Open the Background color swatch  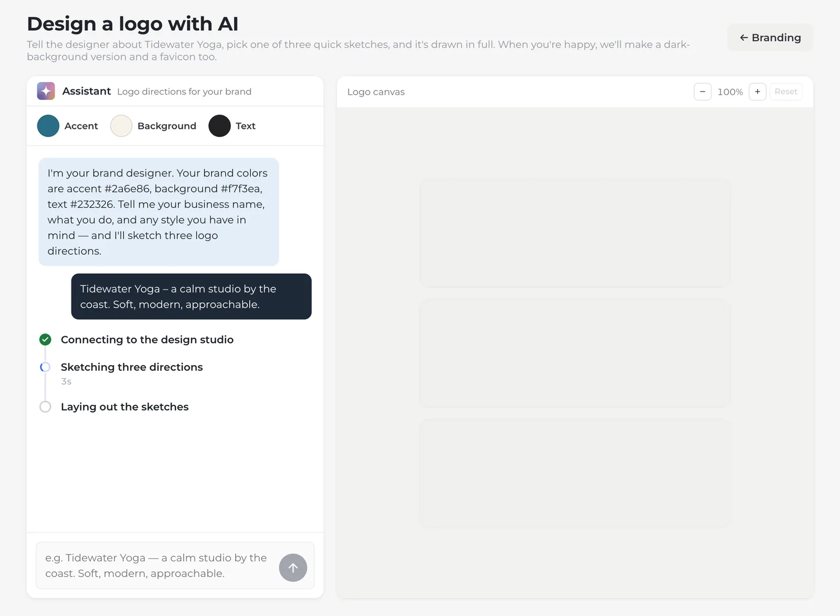coord(121,126)
